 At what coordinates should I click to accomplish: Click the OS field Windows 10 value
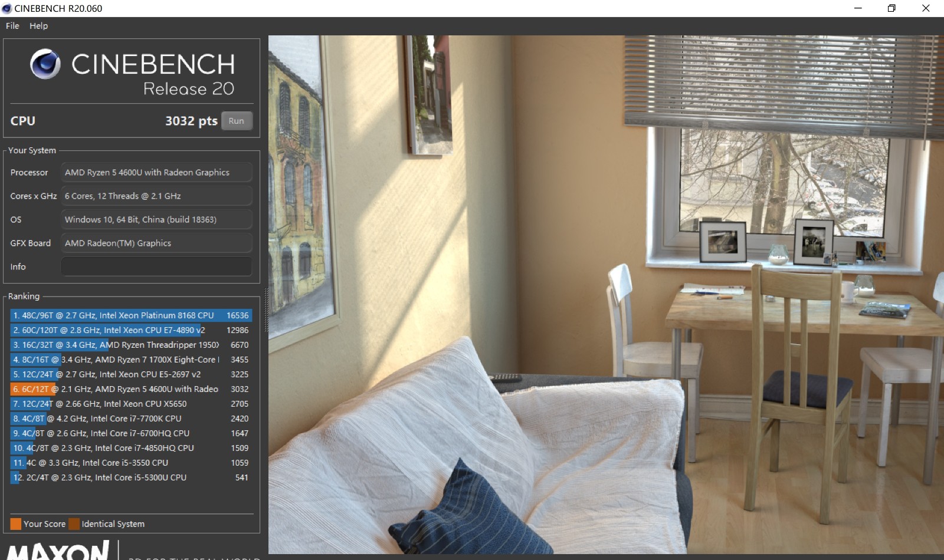point(156,219)
